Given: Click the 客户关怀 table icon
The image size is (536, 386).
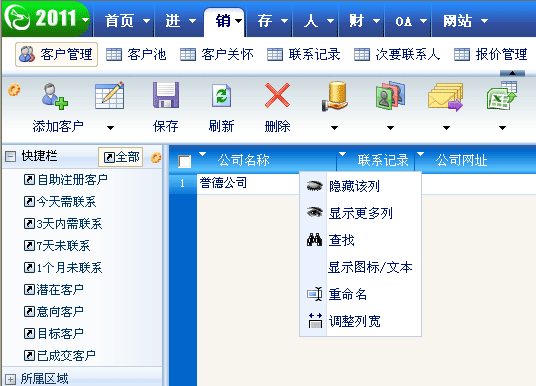Looking at the screenshot, I should coord(188,54).
